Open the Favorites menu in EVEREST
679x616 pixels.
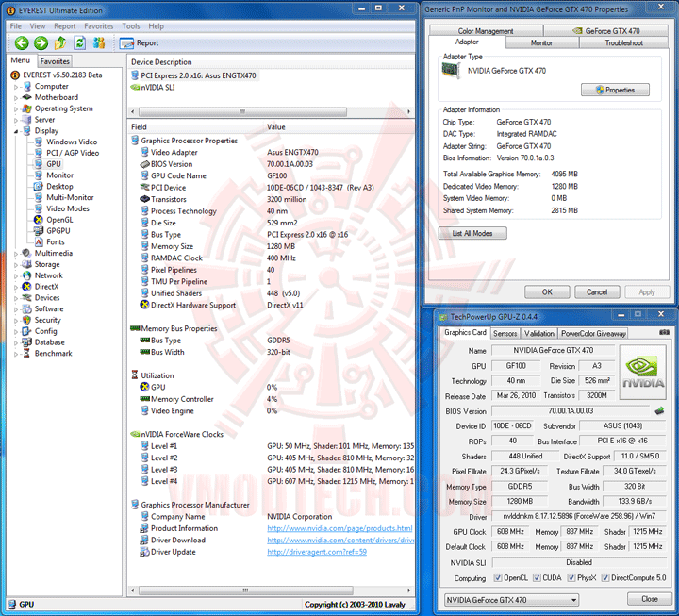(x=99, y=26)
